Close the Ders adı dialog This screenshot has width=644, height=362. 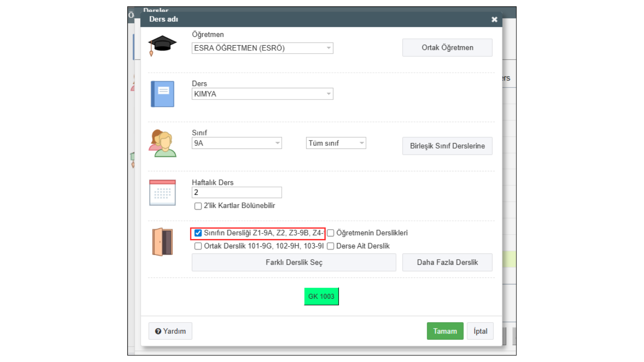pos(494,19)
